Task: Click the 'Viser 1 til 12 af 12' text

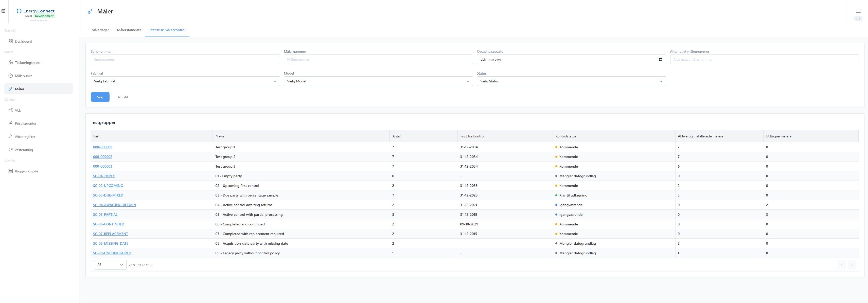Action: (x=140, y=265)
